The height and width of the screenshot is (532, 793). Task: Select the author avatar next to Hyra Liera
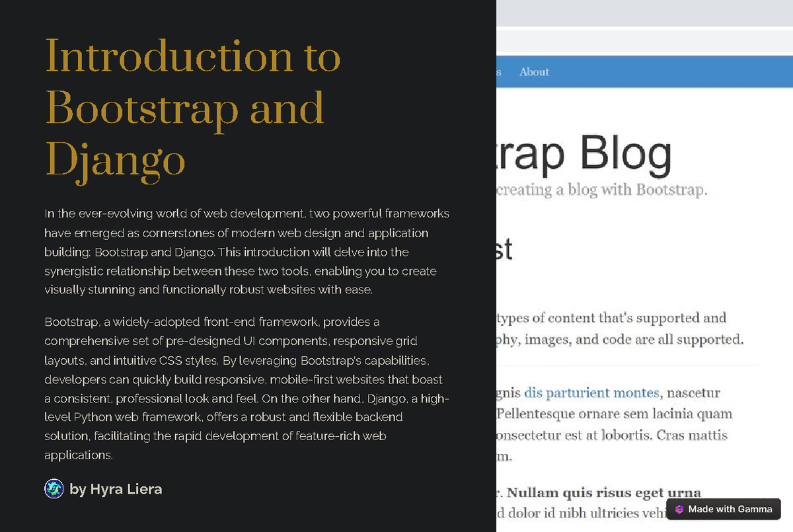click(x=54, y=488)
